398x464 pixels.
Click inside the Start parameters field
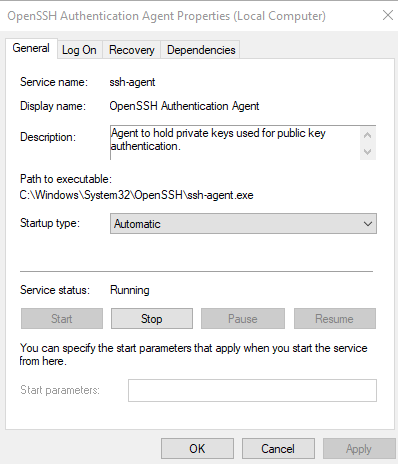(252, 390)
